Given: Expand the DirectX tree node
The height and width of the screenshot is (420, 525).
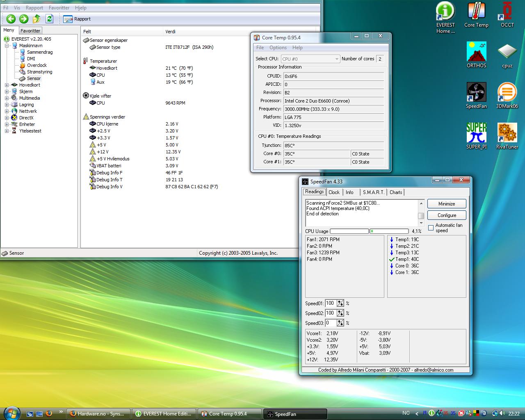Looking at the screenshot, I should pyautogui.click(x=7, y=118).
